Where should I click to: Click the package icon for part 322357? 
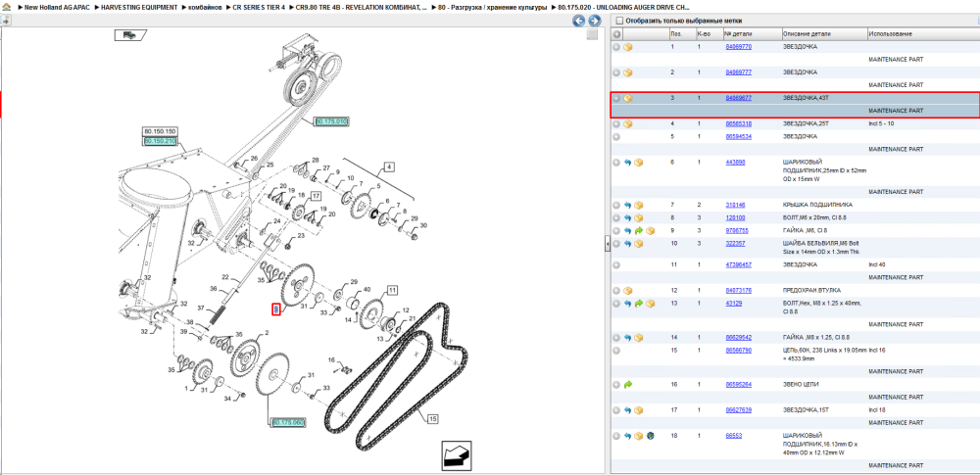pyautogui.click(x=639, y=243)
